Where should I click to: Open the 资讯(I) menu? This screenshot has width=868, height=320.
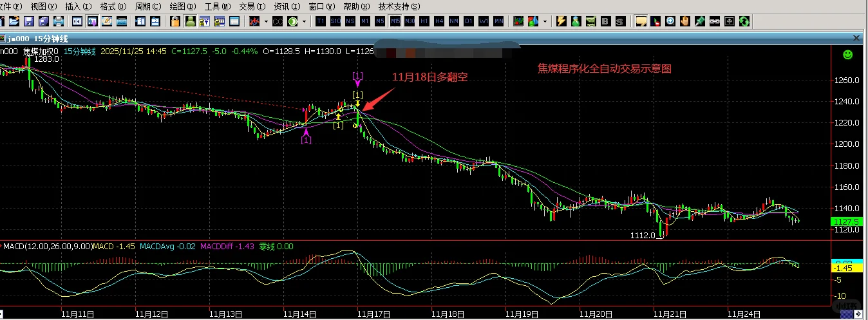click(287, 6)
